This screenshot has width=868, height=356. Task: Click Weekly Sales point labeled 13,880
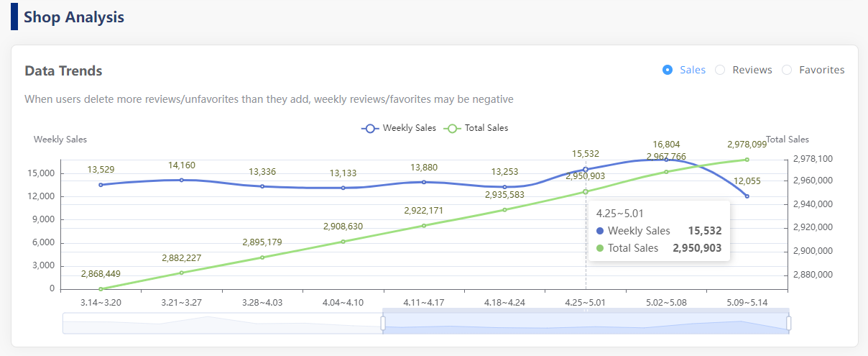424,182
